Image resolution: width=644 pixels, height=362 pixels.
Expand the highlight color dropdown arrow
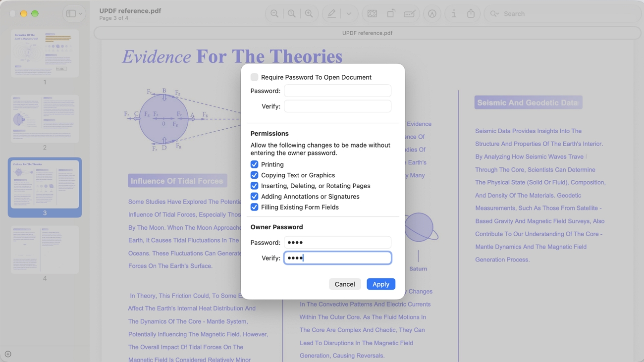(x=349, y=14)
